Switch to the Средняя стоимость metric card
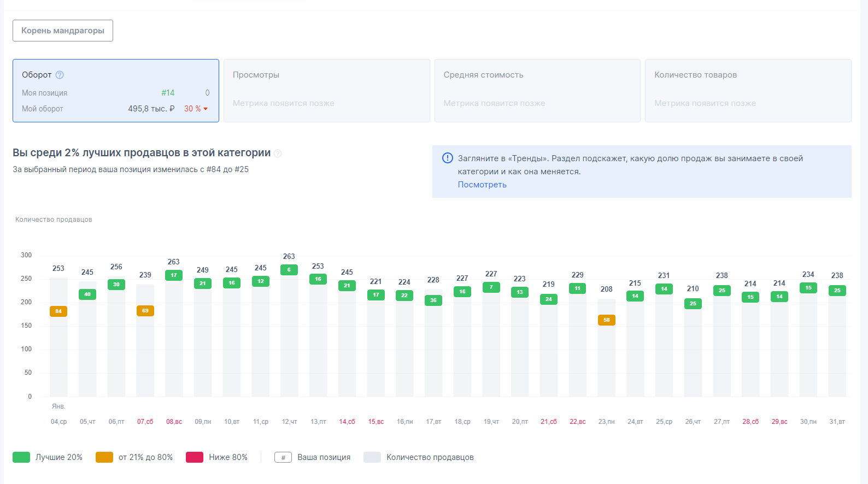Image resolution: width=868 pixels, height=484 pixels. click(537, 91)
